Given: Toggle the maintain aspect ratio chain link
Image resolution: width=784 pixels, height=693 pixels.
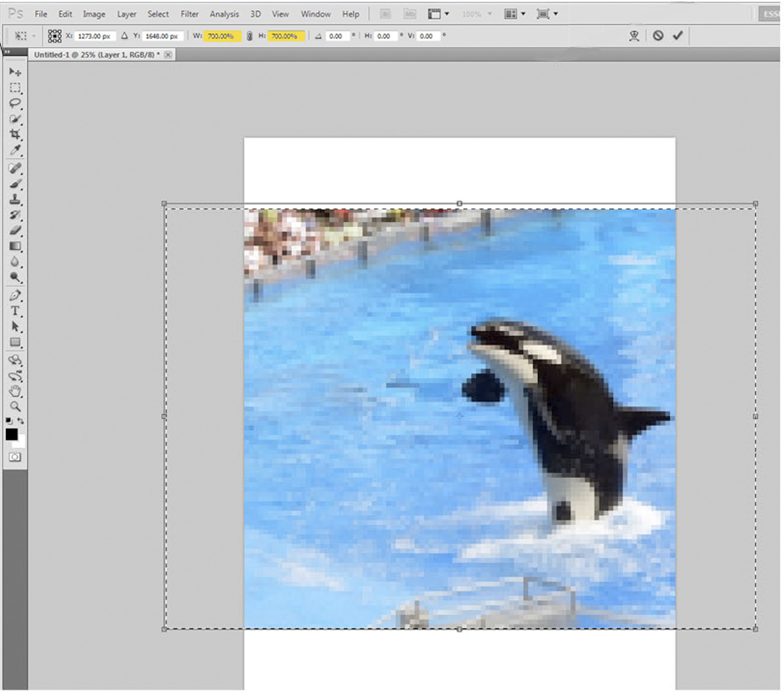Looking at the screenshot, I should (x=249, y=36).
